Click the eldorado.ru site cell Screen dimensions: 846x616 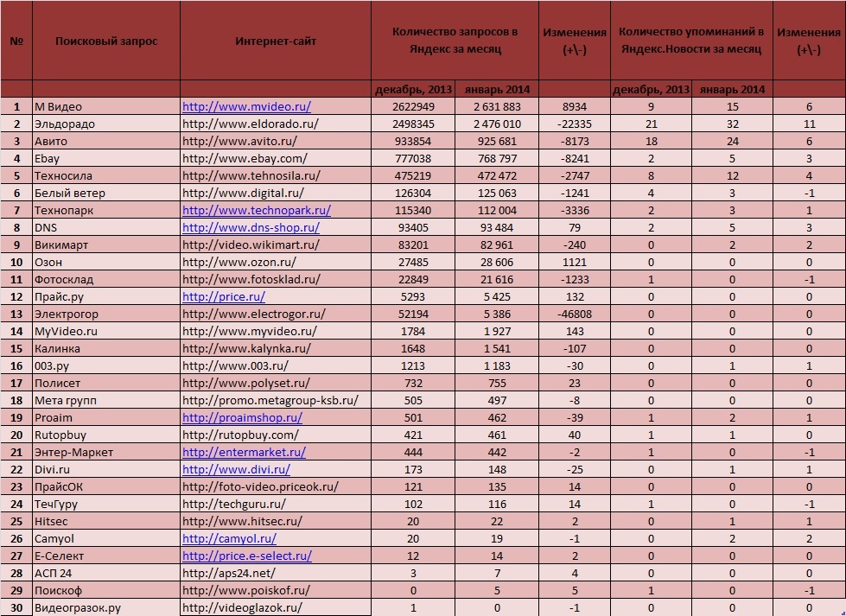276,124
